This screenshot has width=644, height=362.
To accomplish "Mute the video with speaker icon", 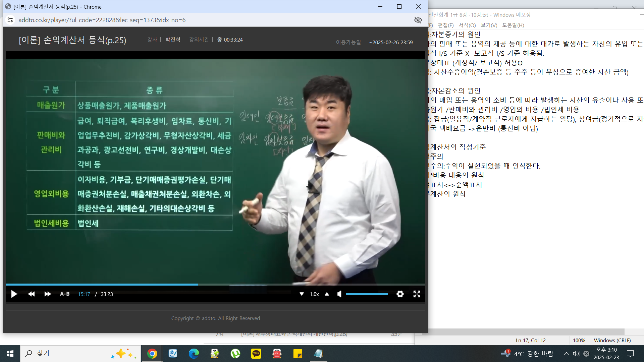I will (x=339, y=294).
